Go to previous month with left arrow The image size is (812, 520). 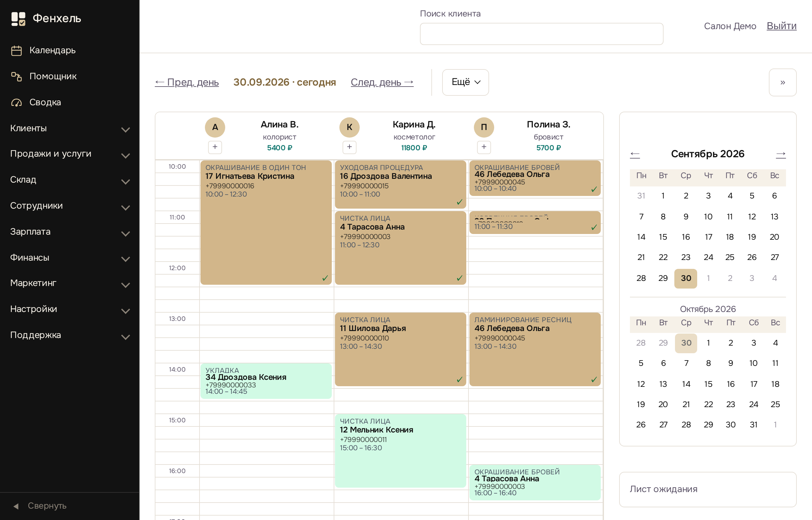click(x=635, y=154)
